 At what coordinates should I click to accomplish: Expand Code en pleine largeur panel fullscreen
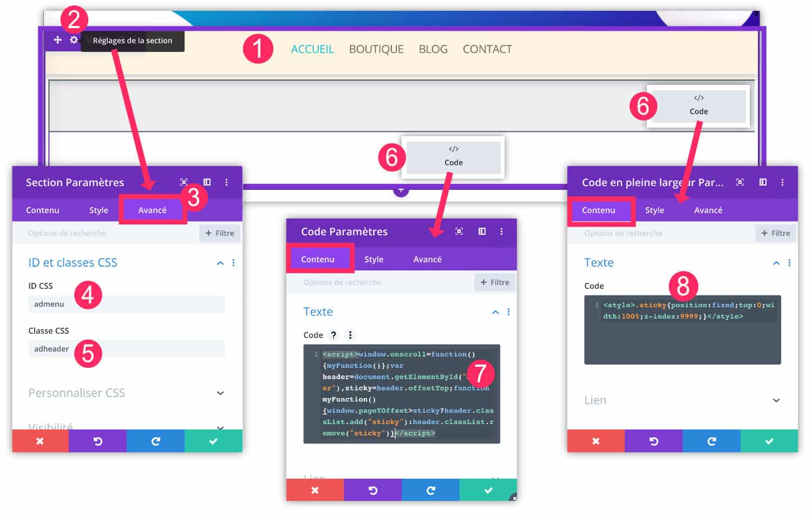click(x=740, y=182)
